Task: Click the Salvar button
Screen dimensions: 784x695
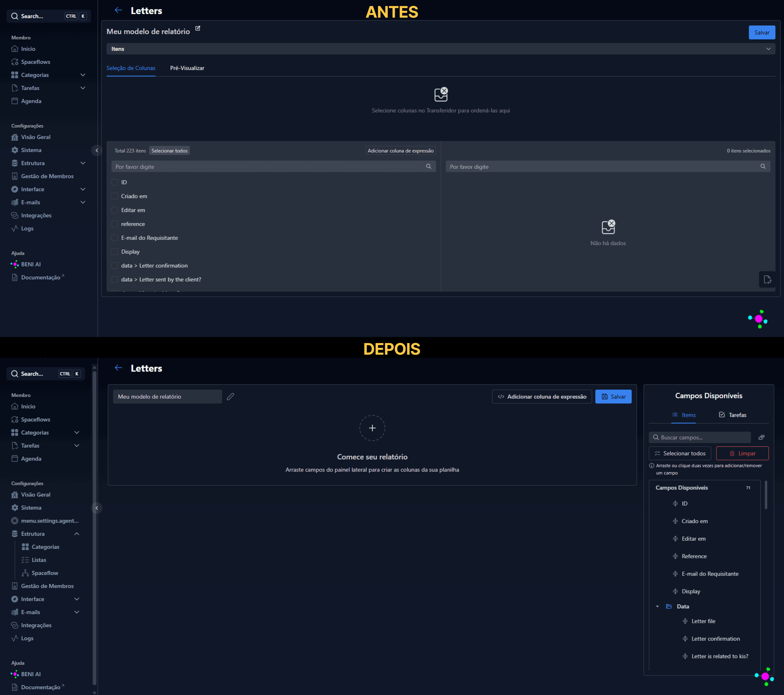Action: 762,32
